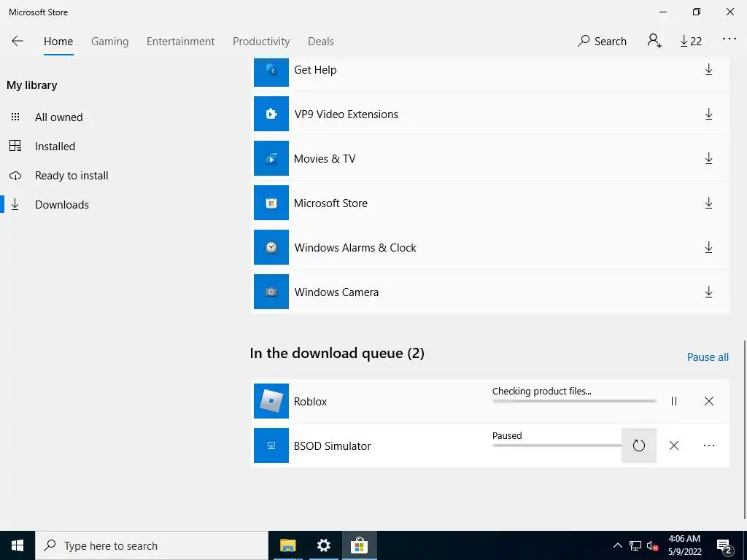Open File Explorer from taskbar
This screenshot has height=560, width=747.
tap(287, 545)
